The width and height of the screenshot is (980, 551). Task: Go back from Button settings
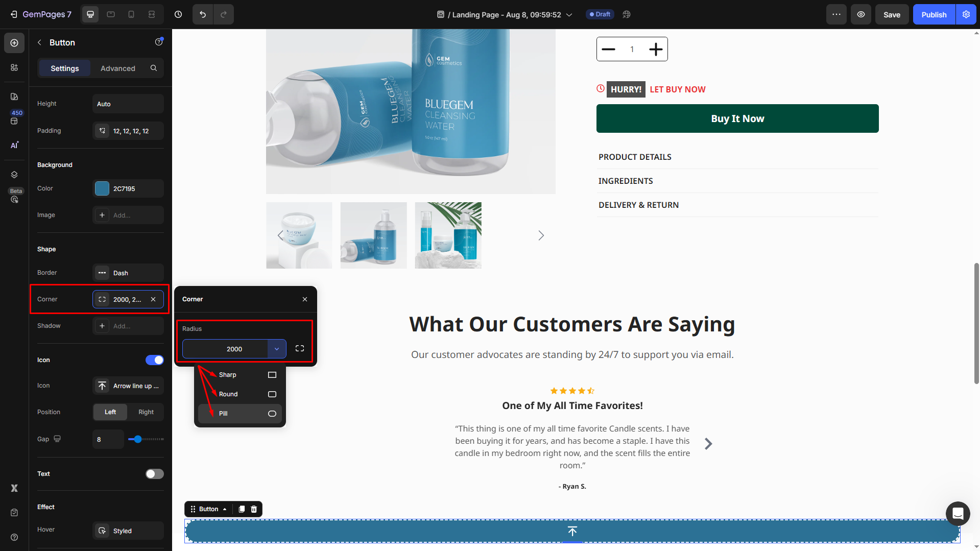point(39,42)
